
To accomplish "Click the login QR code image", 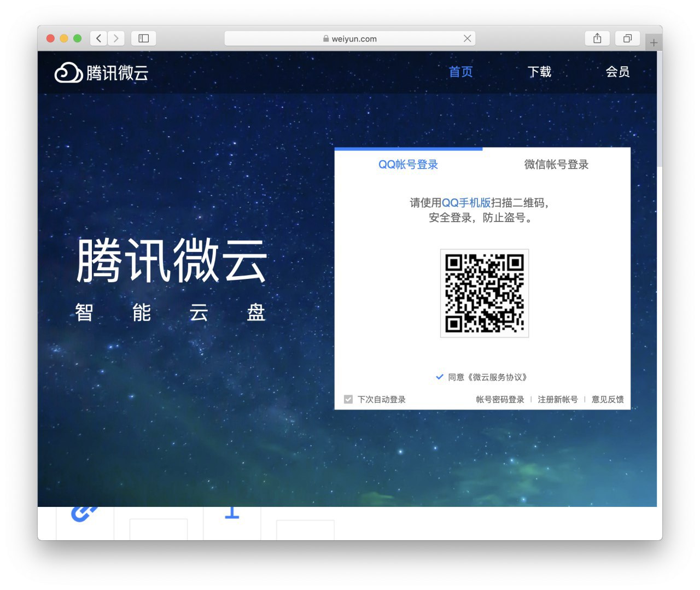I will (x=485, y=293).
